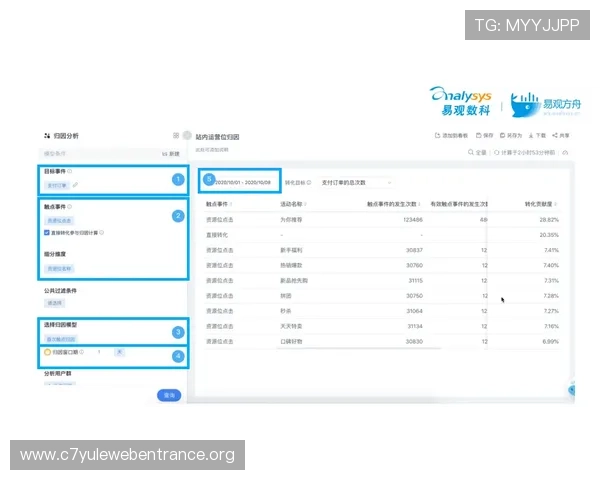Click 下载 download in top toolbar
This screenshot has width=600, height=480.
pyautogui.click(x=537, y=136)
